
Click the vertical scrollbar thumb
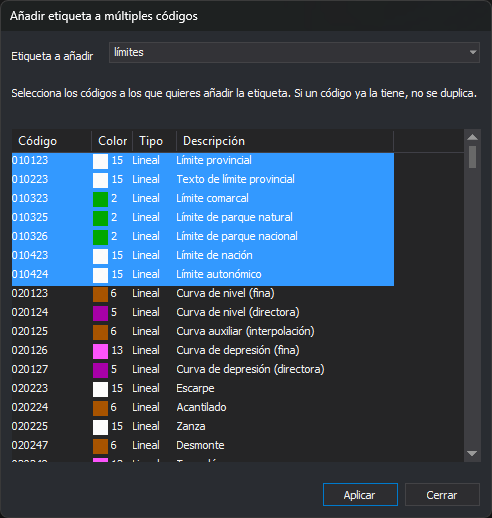pyautogui.click(x=472, y=157)
